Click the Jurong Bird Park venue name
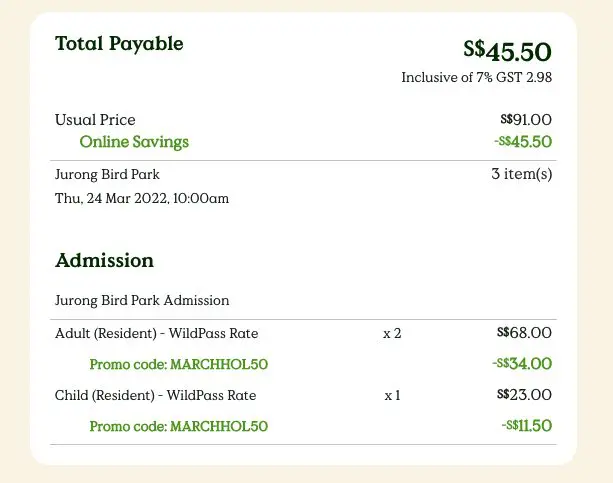 (x=107, y=175)
